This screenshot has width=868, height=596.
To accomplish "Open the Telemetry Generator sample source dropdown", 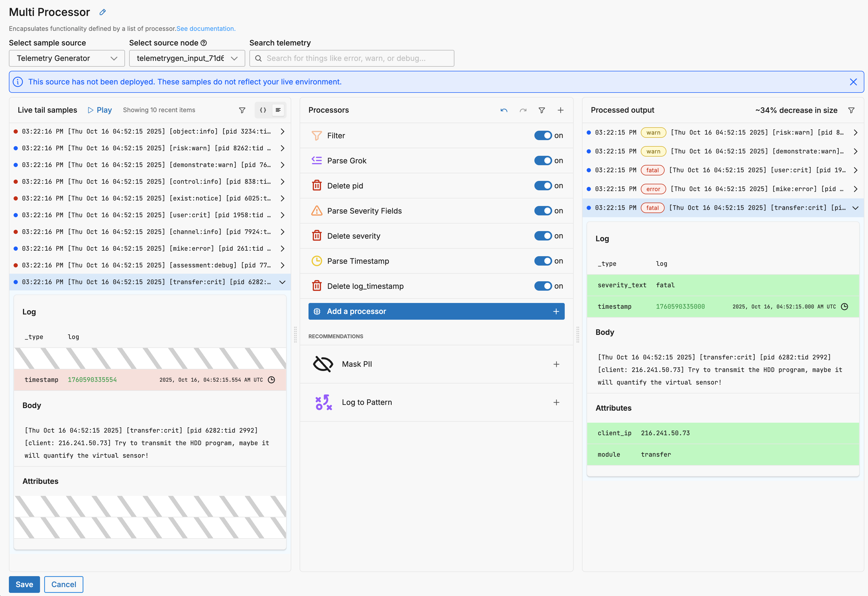I will [67, 58].
